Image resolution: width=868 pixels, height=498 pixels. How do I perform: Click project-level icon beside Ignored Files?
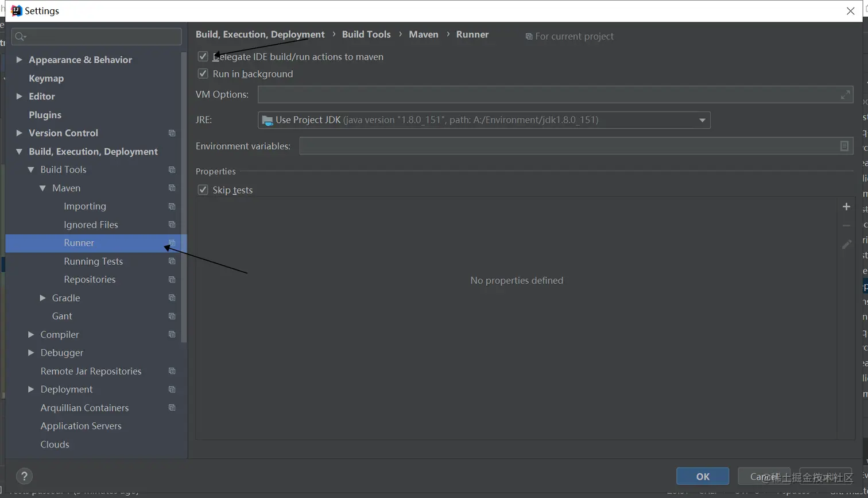click(172, 225)
